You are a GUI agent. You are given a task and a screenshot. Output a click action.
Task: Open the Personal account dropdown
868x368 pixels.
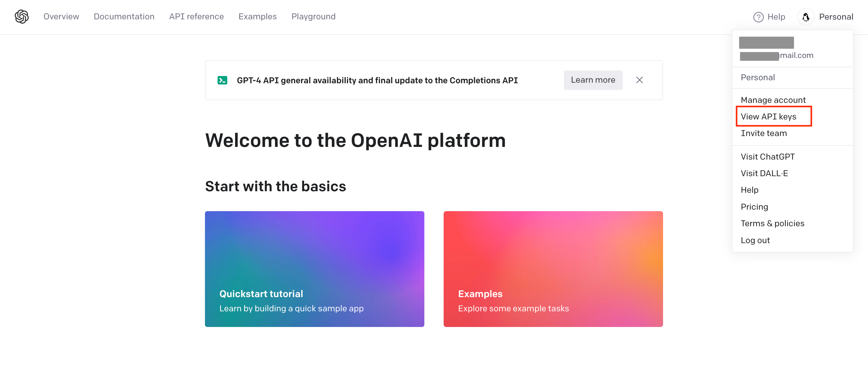pos(837,17)
